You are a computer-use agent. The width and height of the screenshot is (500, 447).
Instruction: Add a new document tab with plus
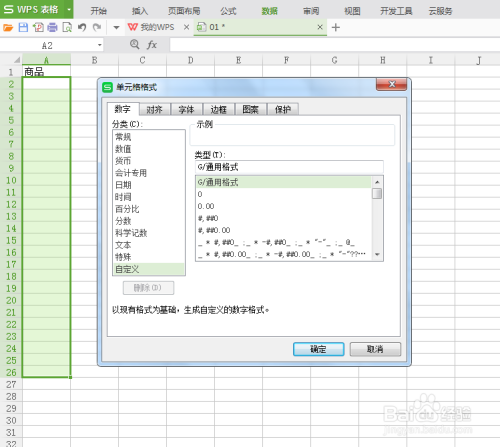click(x=336, y=27)
